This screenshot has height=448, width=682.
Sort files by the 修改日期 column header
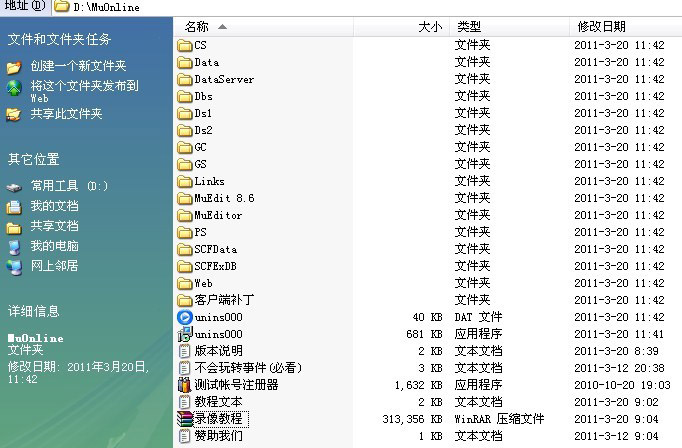[x=601, y=26]
